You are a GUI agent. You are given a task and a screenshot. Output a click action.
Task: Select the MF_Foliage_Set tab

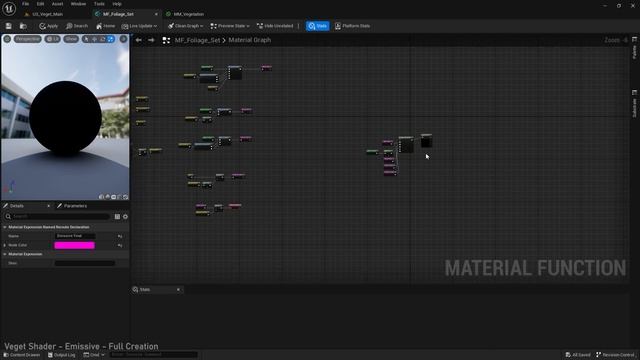[118, 14]
